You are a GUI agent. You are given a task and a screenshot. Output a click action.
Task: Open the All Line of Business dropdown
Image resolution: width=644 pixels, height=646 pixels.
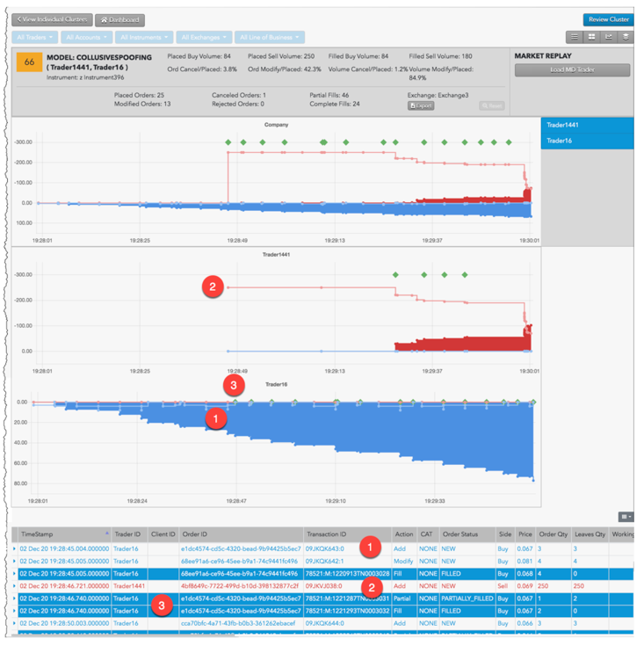coord(270,37)
